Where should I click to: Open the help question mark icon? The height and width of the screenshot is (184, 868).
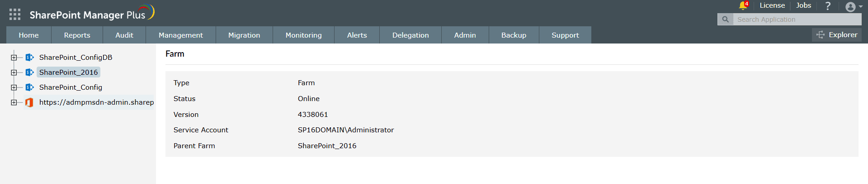(828, 6)
